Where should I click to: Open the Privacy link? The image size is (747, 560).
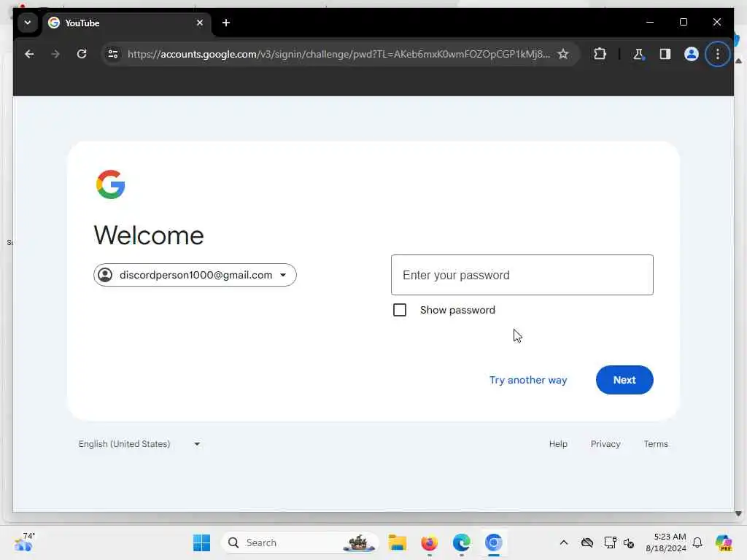pos(605,444)
